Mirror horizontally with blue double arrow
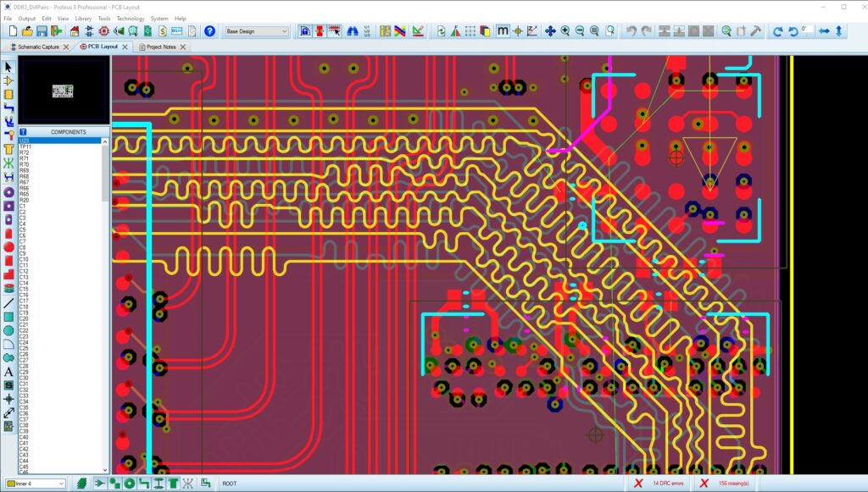Viewport: 868px width, 492px height. point(824,31)
